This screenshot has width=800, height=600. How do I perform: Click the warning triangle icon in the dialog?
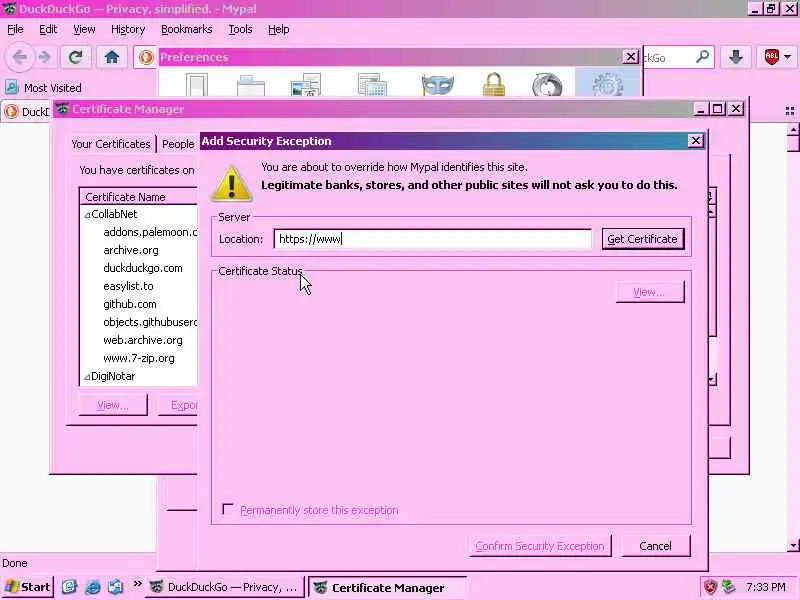point(232,184)
